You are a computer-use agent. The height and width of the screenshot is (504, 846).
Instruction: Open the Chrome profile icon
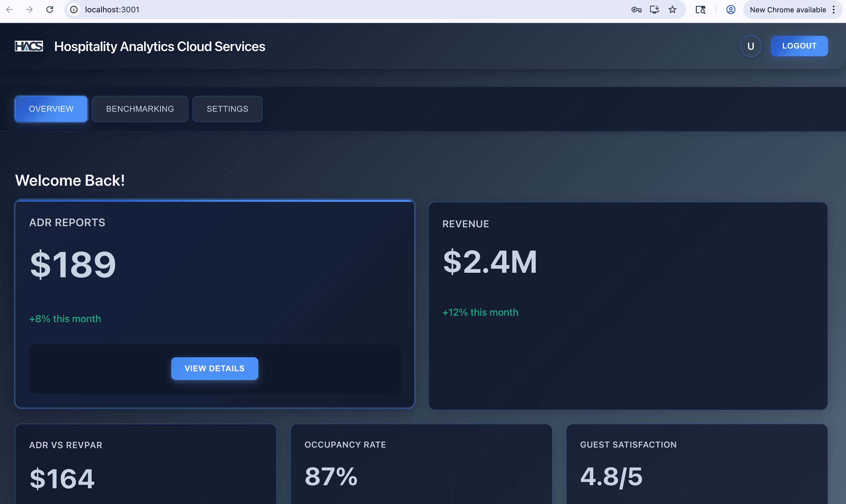731,10
